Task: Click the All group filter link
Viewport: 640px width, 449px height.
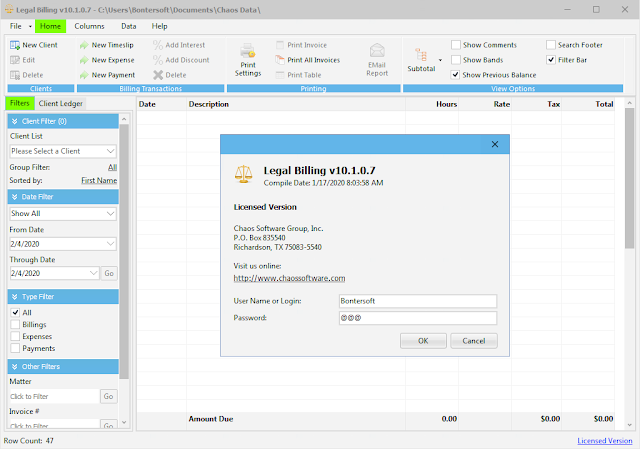Action: pyautogui.click(x=112, y=167)
